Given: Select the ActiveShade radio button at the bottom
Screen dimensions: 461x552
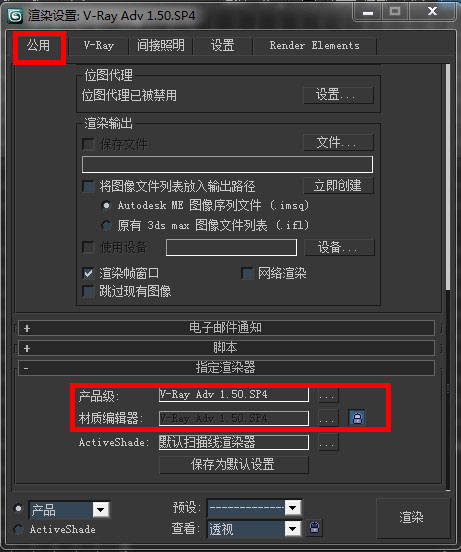Looking at the screenshot, I should click(x=18, y=529).
